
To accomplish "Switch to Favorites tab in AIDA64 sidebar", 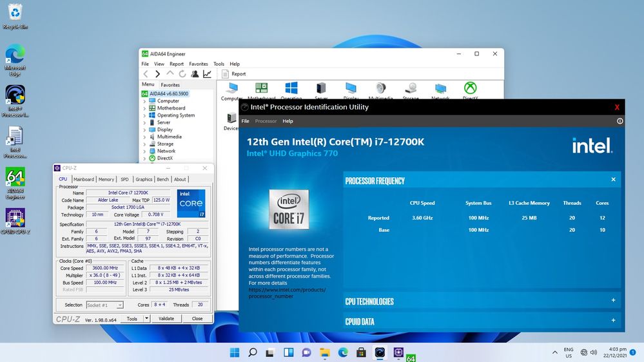I will [x=170, y=85].
